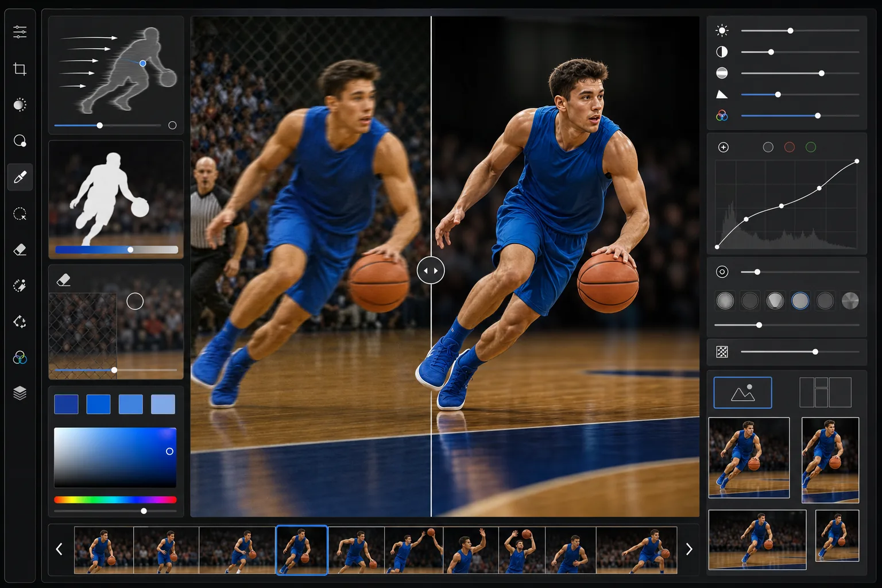Viewport: 882px width, 588px height.
Task: Open the wide bottom-left crop variant thumbnail
Action: (x=757, y=540)
